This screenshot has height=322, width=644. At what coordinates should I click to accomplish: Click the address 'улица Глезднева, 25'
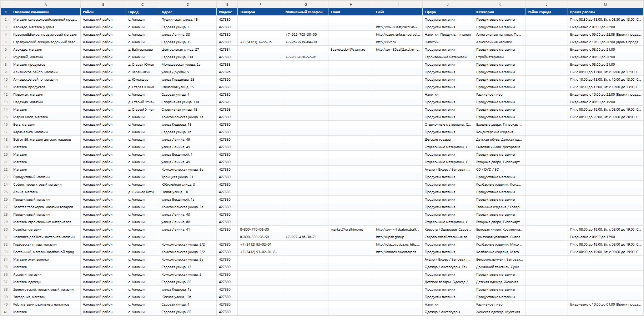tap(188, 80)
